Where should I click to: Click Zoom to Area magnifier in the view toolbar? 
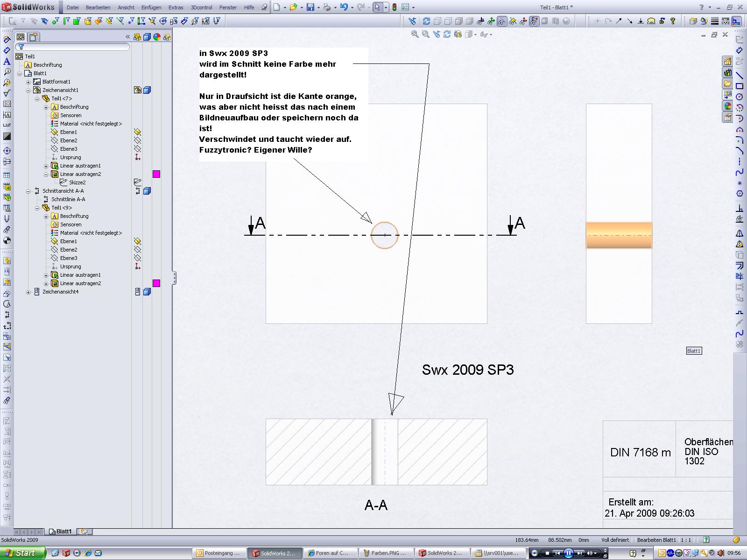pyautogui.click(x=425, y=34)
